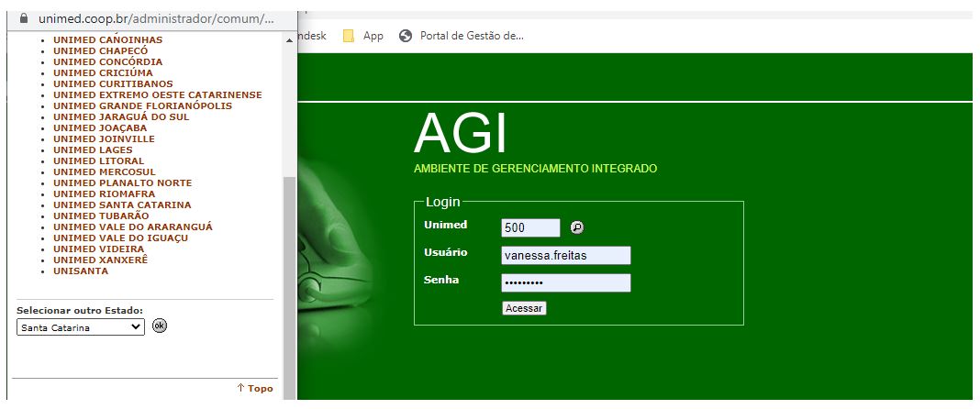Select UNISANTA link

click(x=81, y=271)
